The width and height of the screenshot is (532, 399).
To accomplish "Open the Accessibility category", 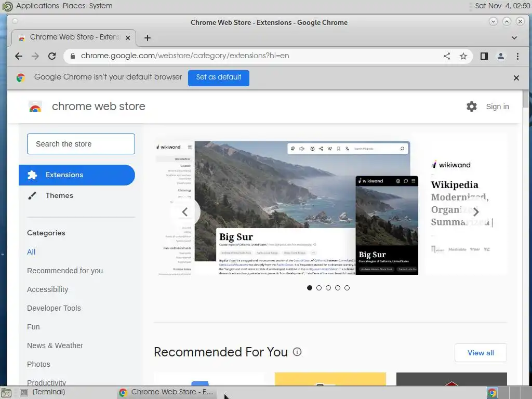I will tap(47, 289).
